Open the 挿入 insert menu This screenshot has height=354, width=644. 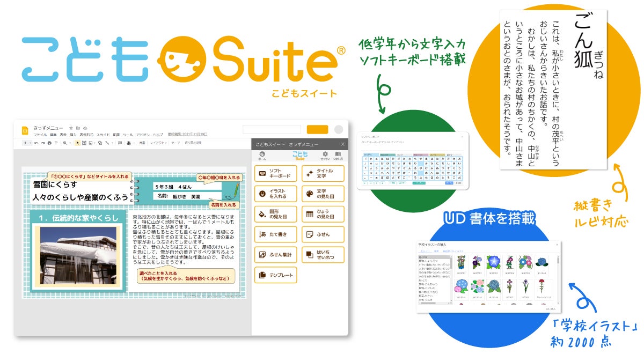click(72, 135)
